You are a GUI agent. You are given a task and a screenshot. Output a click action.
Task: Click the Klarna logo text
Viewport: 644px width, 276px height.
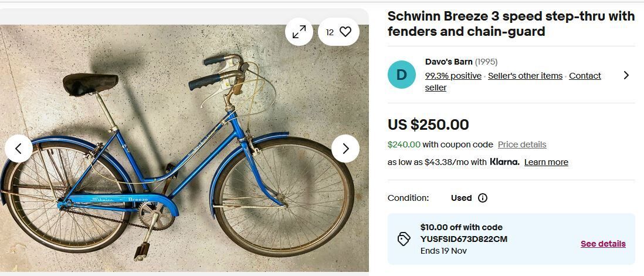click(x=504, y=162)
